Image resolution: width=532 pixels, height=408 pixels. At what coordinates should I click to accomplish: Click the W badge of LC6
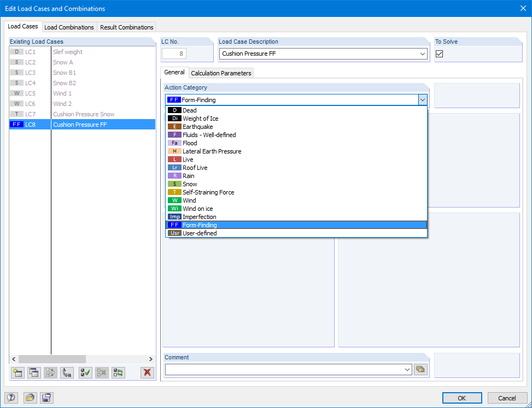pos(16,104)
